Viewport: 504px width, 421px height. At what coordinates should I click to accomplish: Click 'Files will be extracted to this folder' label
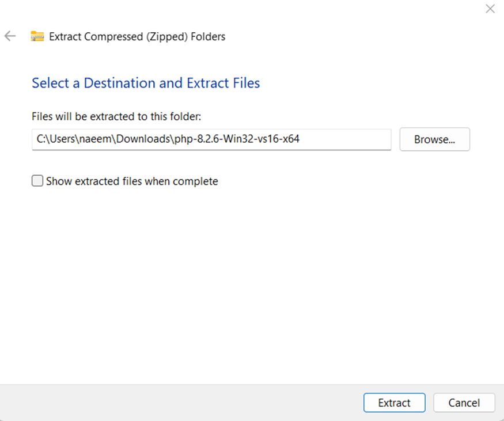[x=116, y=116]
